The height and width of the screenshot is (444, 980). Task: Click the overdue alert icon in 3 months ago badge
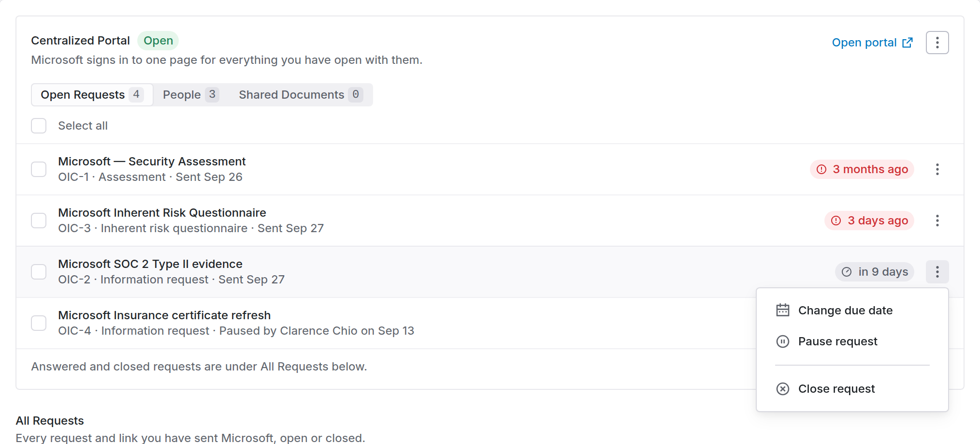click(821, 169)
